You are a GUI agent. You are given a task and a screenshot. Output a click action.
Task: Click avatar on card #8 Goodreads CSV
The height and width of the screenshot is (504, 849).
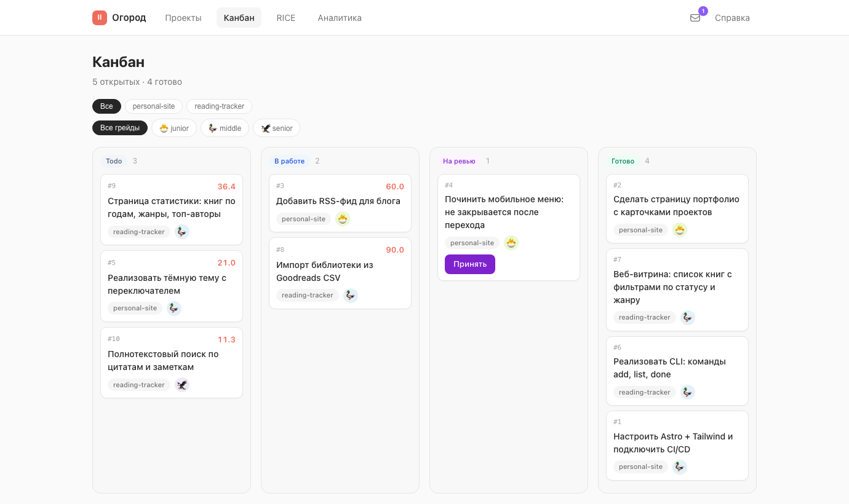350,295
